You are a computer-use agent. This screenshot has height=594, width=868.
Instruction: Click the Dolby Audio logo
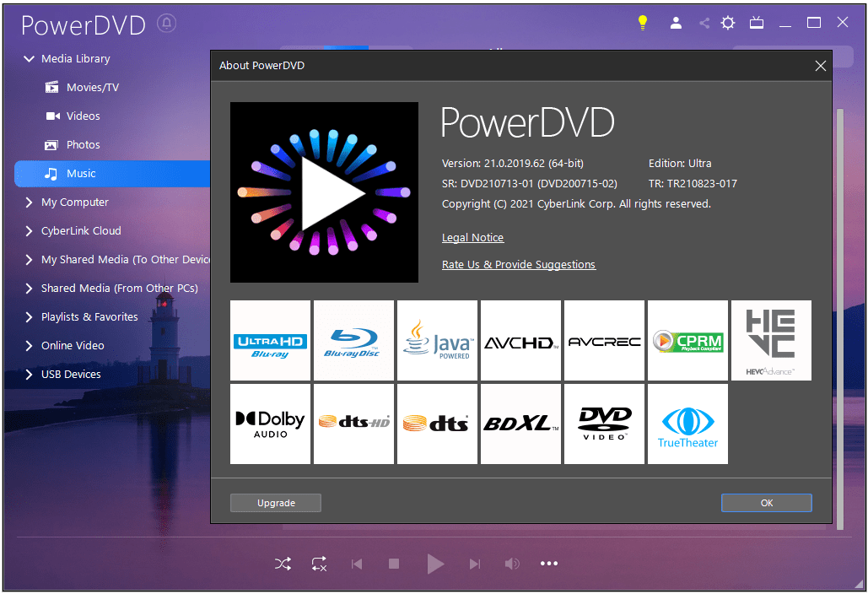(270, 424)
